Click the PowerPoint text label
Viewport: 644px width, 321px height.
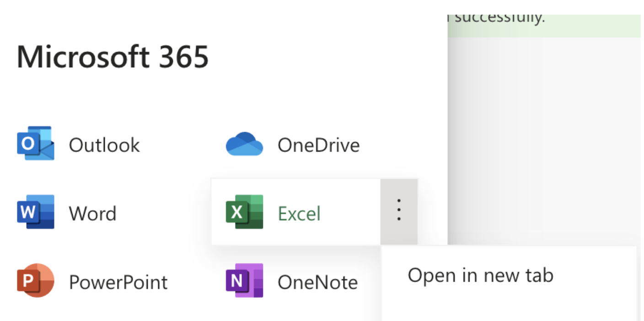118,282
